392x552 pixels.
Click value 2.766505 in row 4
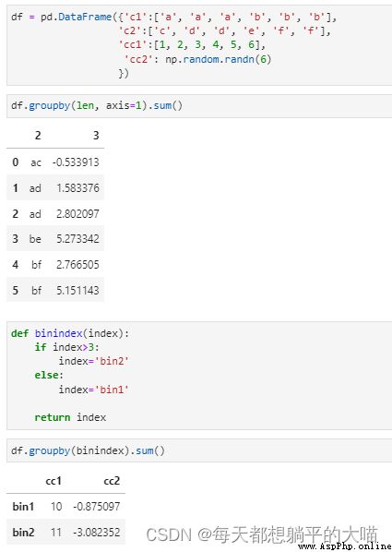click(x=77, y=265)
